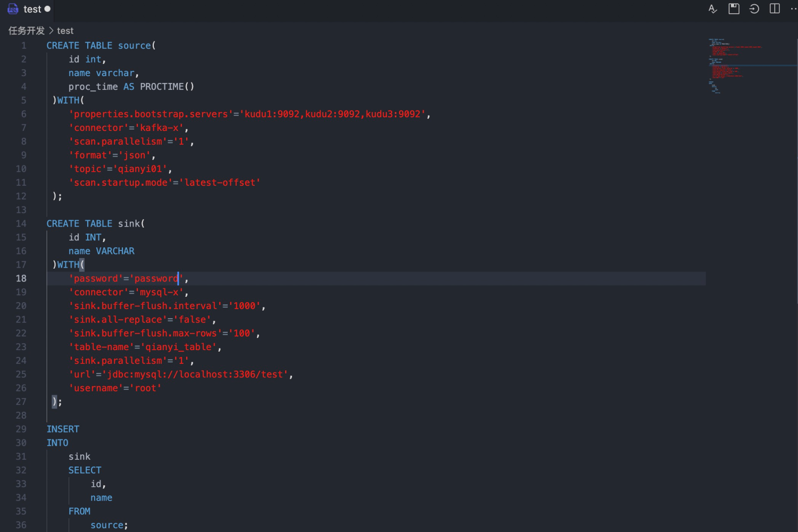This screenshot has width=798, height=532.
Task: Click the highlighted closing bracket on line 27
Action: pos(54,402)
